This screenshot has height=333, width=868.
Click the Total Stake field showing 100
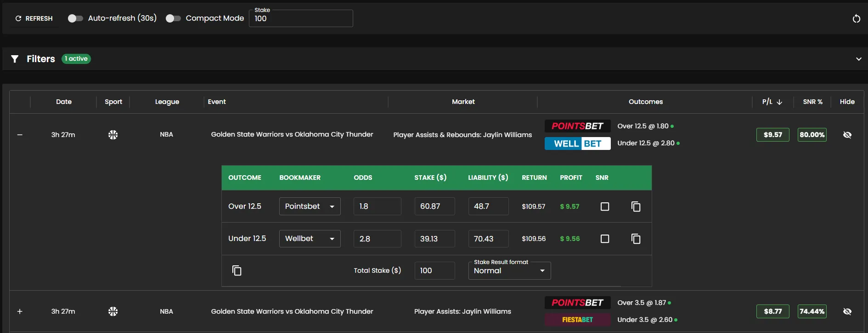pyautogui.click(x=435, y=270)
